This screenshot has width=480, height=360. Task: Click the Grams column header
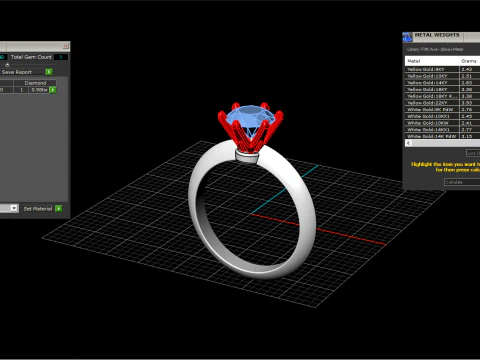tap(469, 61)
